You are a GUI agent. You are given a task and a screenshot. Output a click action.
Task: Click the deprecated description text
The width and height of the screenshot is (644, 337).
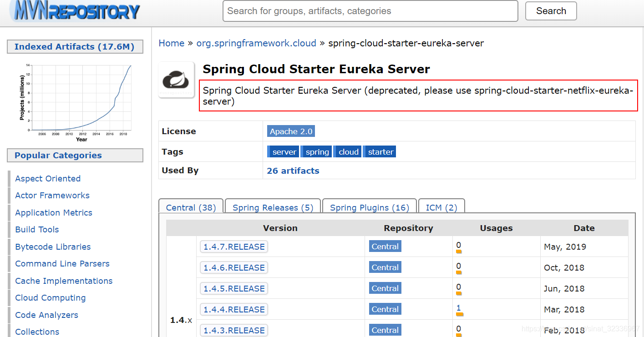pos(418,96)
